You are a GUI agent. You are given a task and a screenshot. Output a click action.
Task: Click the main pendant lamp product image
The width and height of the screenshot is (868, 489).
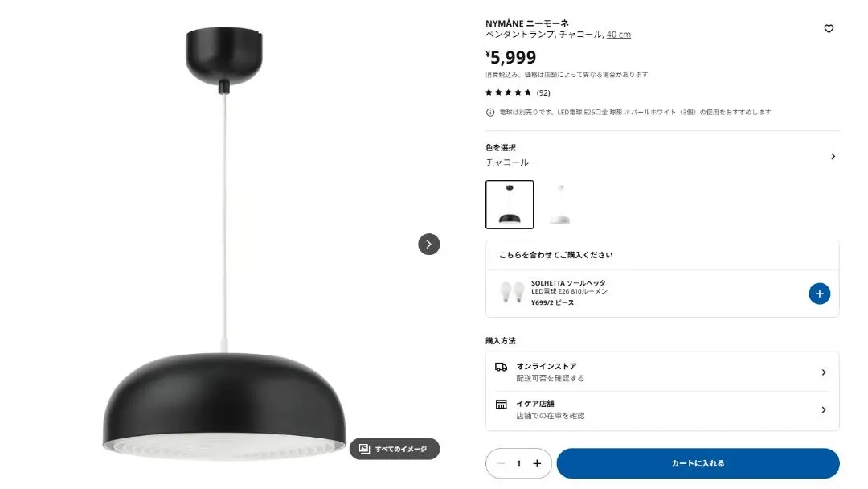224,244
